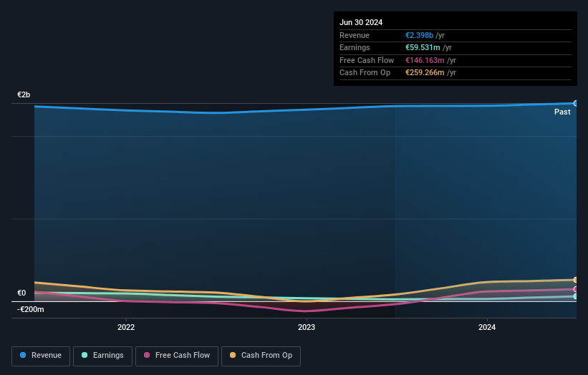Click the 2023 x-axis label
The height and width of the screenshot is (375, 588).
pos(307,328)
